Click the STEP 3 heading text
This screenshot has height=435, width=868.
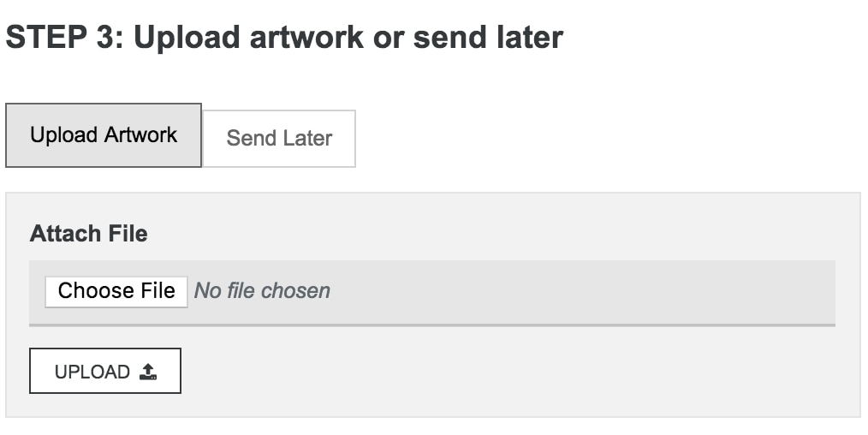[x=284, y=38]
